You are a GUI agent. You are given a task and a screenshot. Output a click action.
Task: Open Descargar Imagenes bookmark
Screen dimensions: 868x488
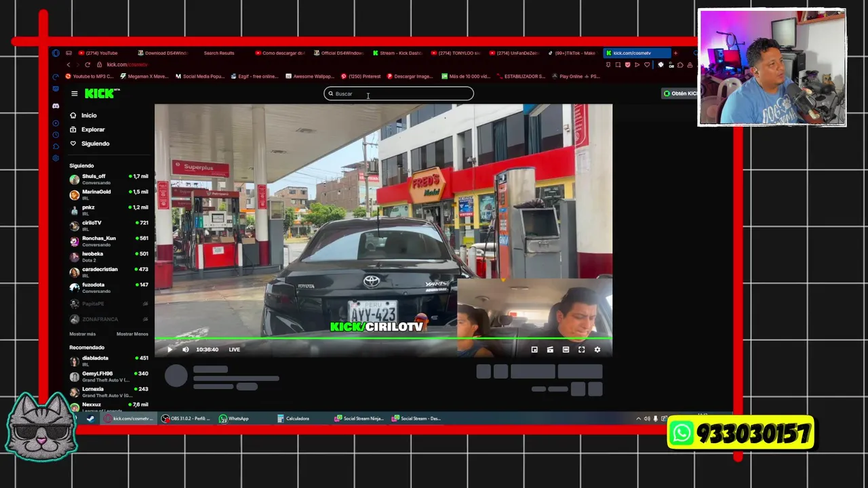point(410,77)
